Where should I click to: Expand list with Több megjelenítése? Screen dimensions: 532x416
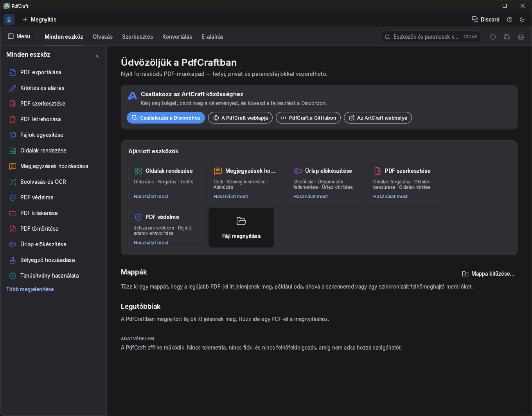(x=30, y=289)
